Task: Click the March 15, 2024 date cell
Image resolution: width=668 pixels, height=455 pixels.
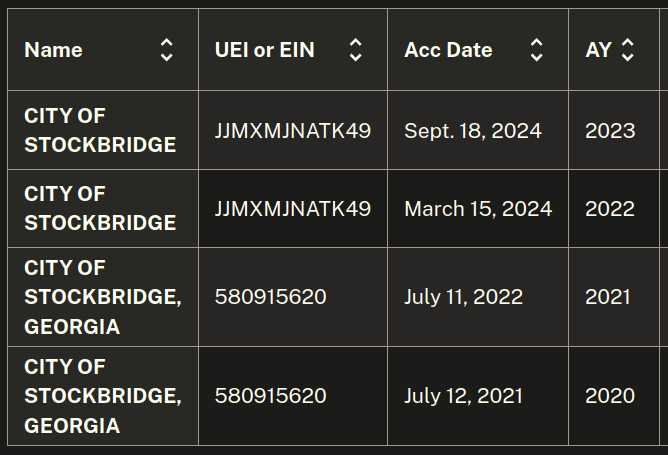Action: click(x=478, y=209)
